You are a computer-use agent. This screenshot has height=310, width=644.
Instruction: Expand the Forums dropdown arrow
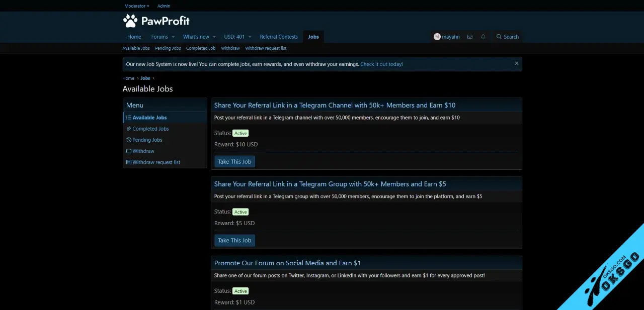173,37
